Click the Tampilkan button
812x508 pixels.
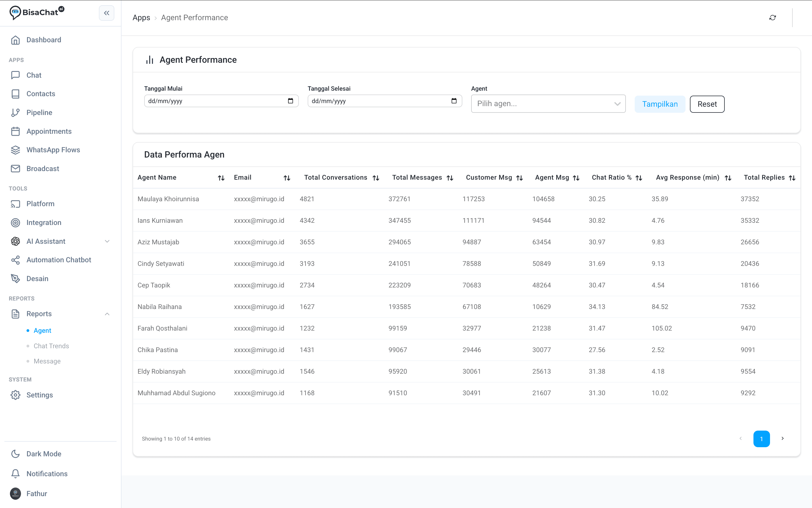(660, 104)
